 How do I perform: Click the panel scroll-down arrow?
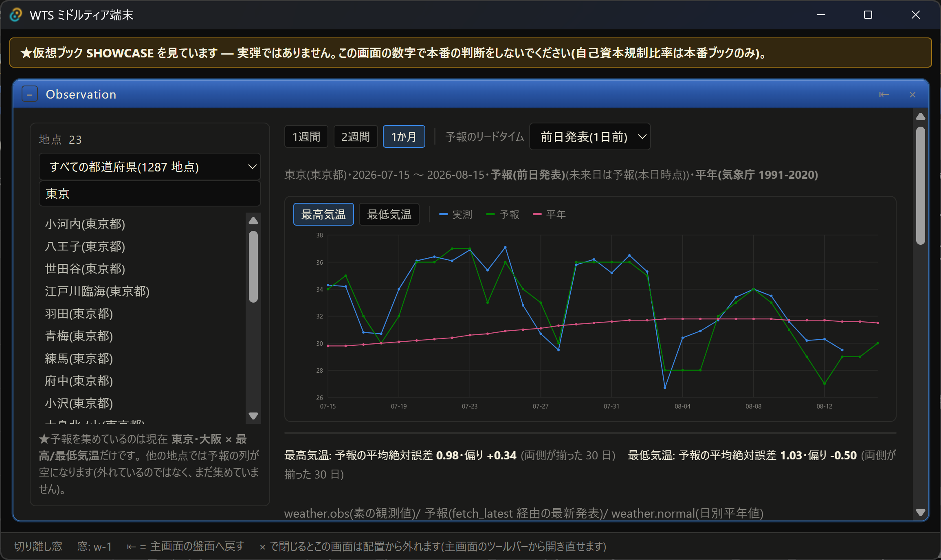921,512
